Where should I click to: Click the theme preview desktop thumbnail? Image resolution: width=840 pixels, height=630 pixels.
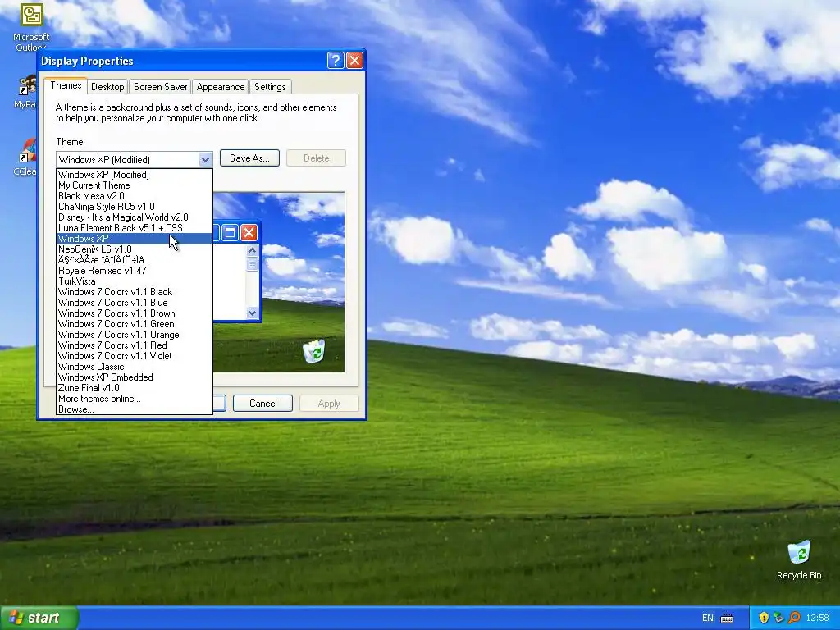coord(279,282)
